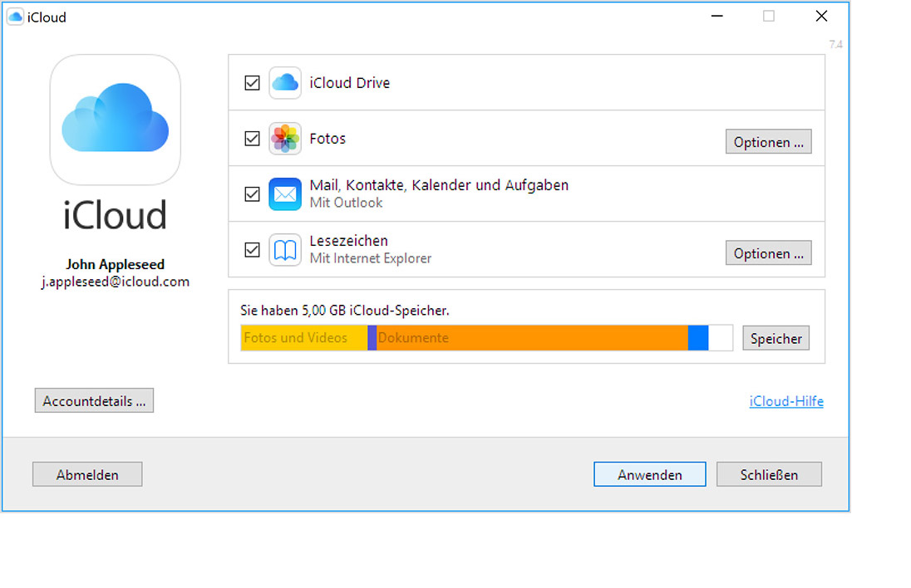Click the iCloud Drive cloud icon
Screen dimensions: 911x588
pos(284,83)
